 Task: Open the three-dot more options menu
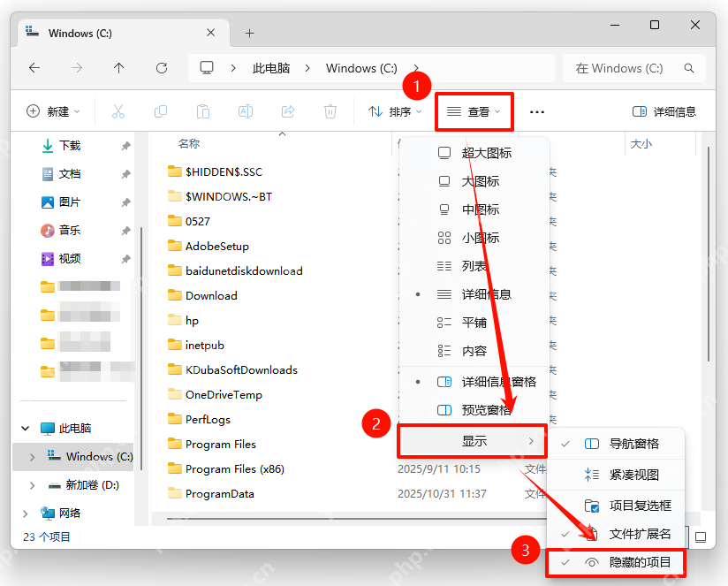(536, 112)
